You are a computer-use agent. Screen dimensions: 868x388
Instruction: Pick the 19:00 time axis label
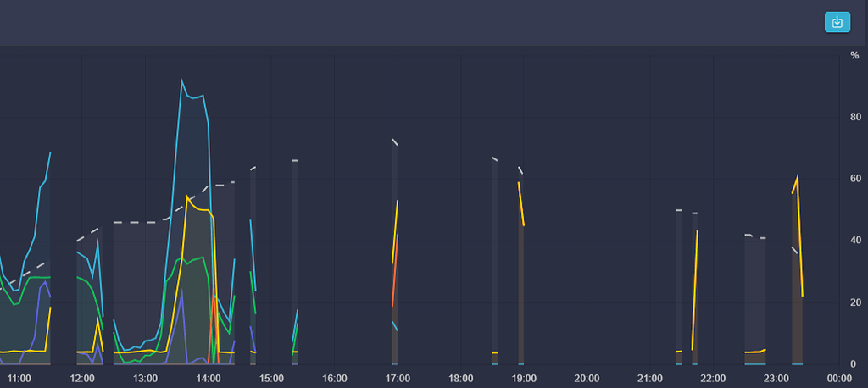524,378
